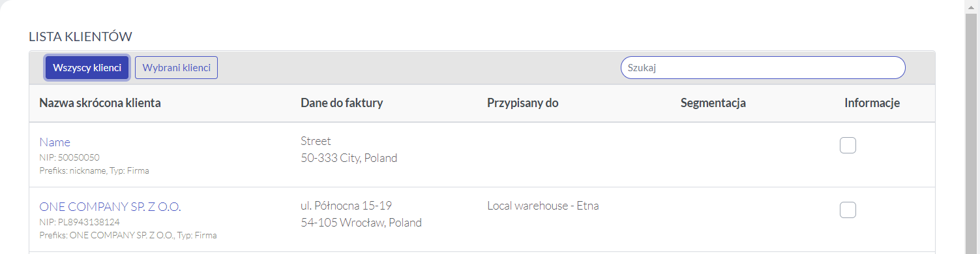Open the ONE COMPANY SP. Z O.O. link

click(110, 206)
